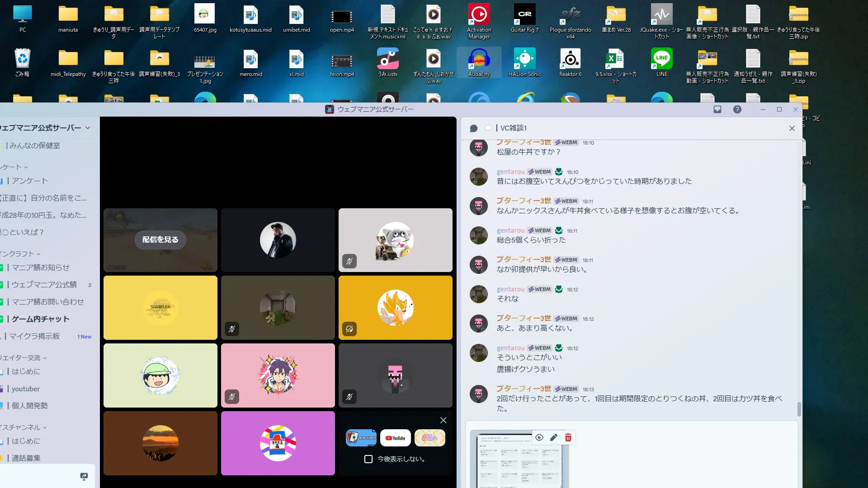
Task: Click the help question mark icon
Action: pos(737,109)
